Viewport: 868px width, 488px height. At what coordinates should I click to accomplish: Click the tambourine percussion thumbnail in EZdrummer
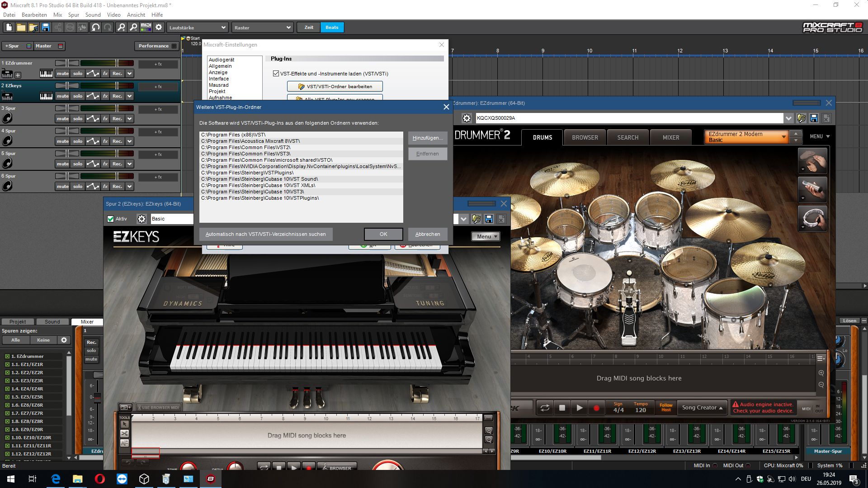coord(812,219)
